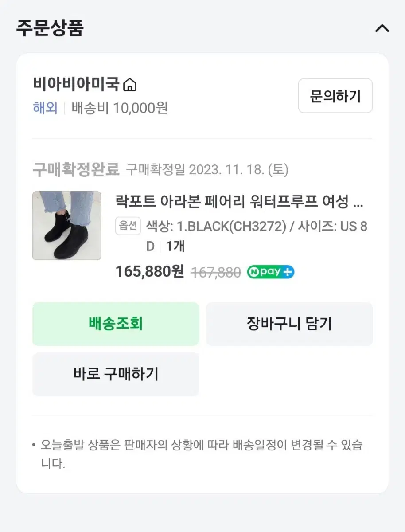
Task: Tap the Npay plus badge
Action: [270, 272]
